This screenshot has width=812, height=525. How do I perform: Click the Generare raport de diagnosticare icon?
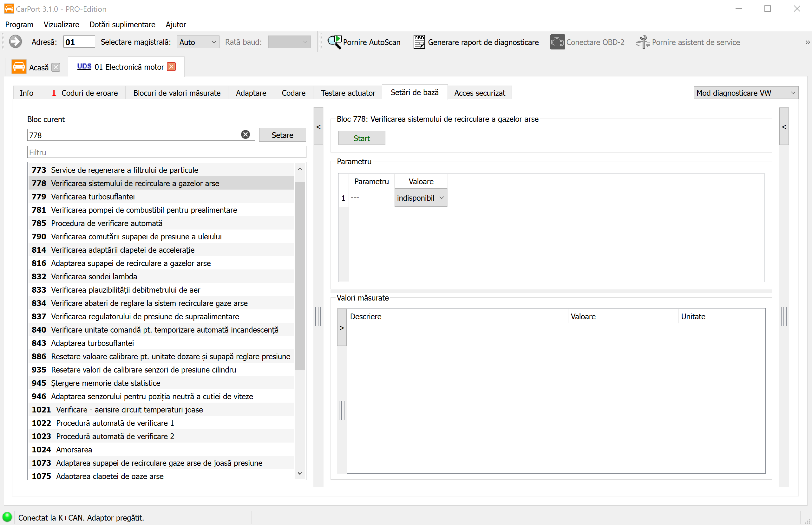pyautogui.click(x=419, y=42)
